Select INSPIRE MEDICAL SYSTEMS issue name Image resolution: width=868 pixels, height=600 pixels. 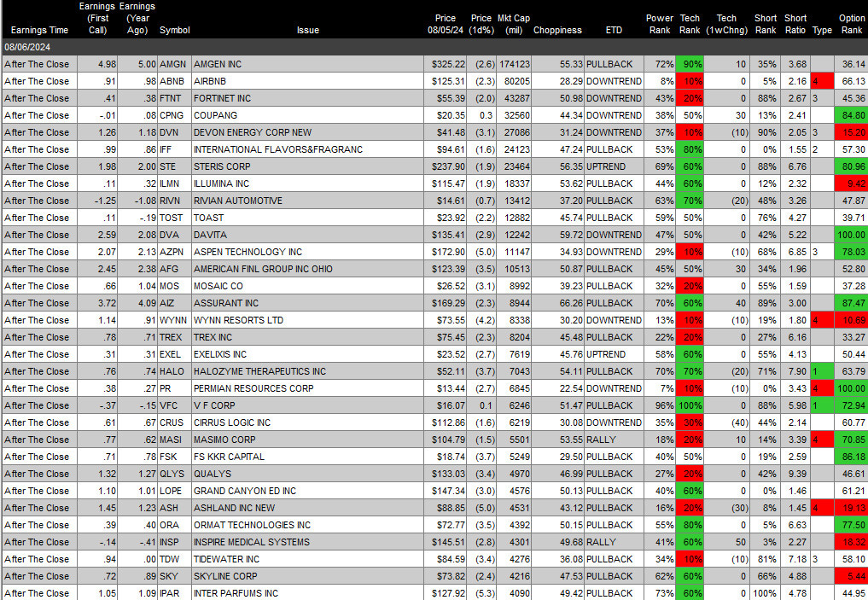(x=251, y=543)
